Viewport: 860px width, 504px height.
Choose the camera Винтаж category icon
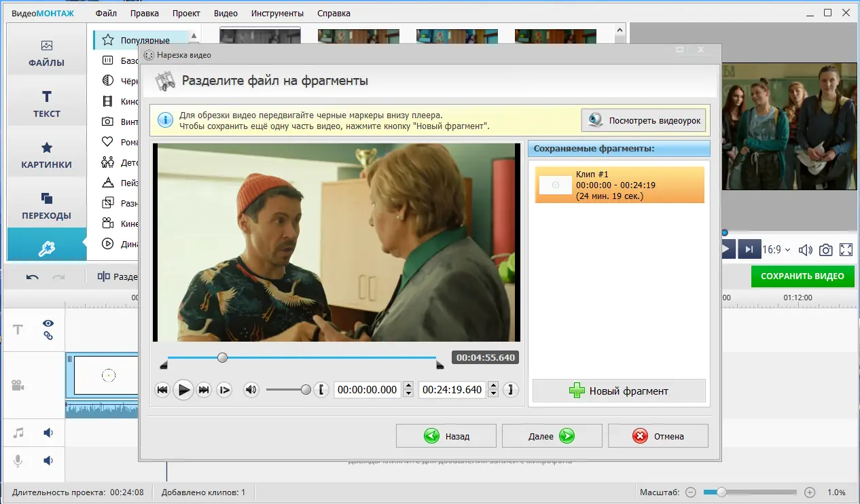107,122
